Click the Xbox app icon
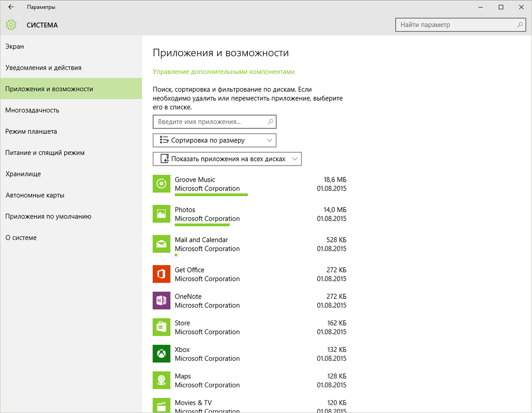The height and width of the screenshot is (413, 532). coord(161,354)
